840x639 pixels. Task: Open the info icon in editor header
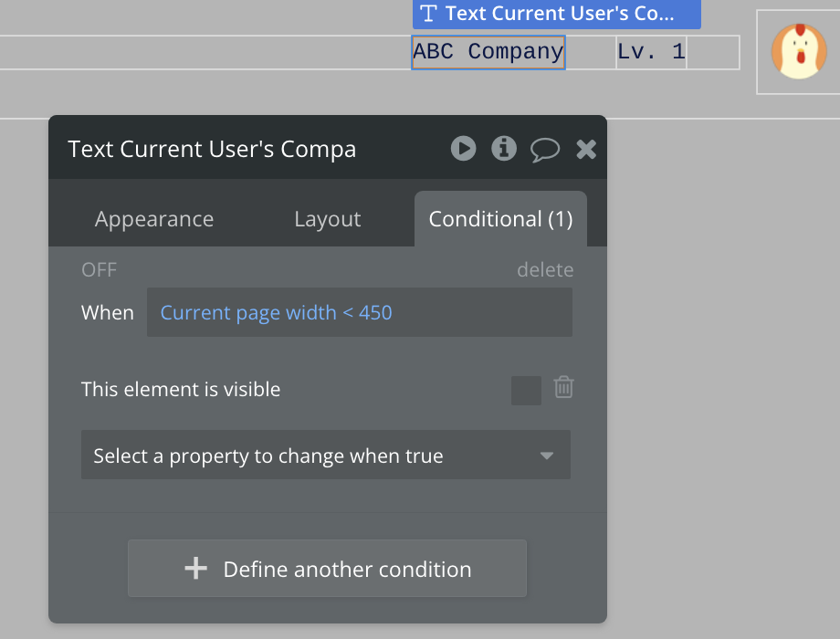[x=504, y=149]
